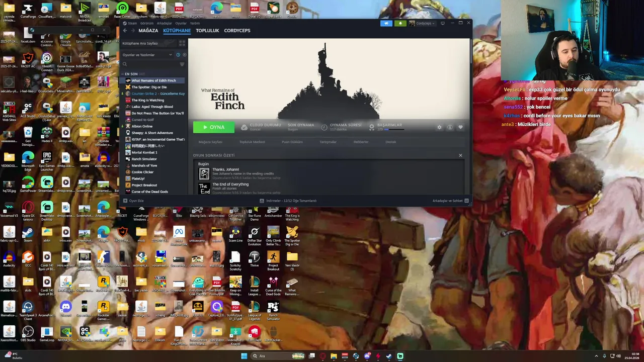
Task: Open the Rehberler link
Action: click(x=361, y=142)
